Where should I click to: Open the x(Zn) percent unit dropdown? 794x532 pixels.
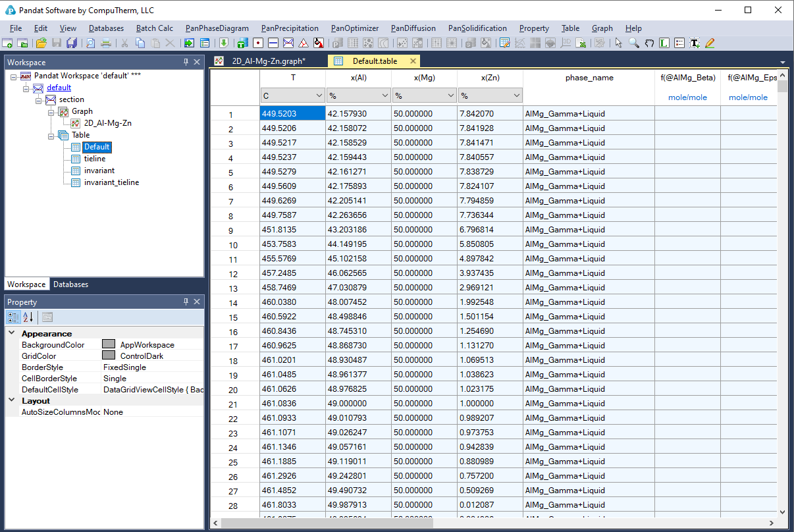coord(516,95)
